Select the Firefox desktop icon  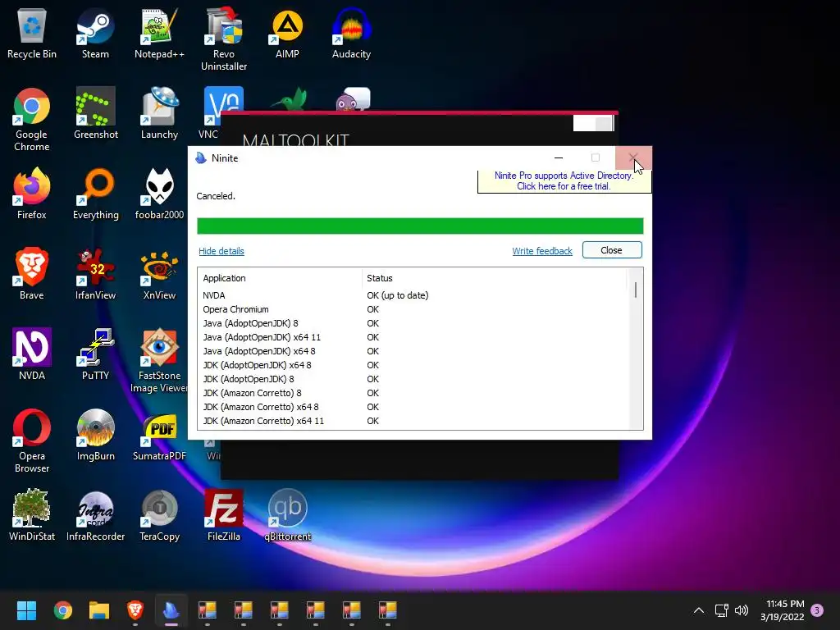tap(32, 194)
